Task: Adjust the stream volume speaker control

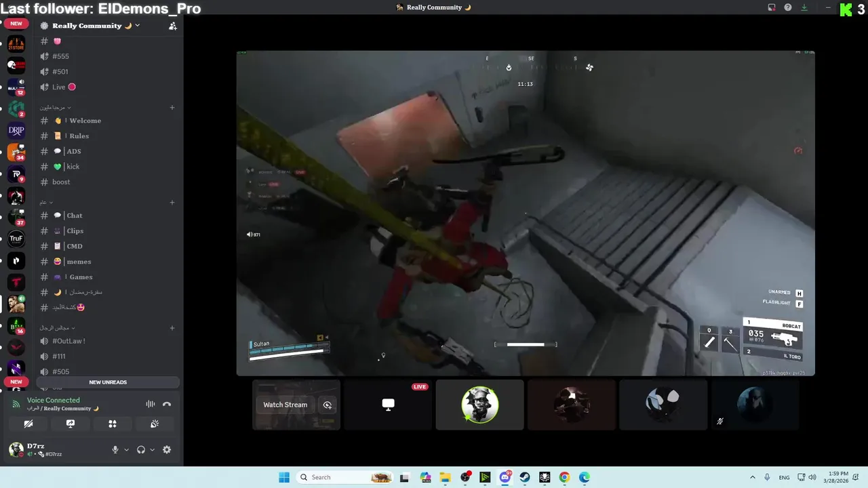Action: point(250,235)
